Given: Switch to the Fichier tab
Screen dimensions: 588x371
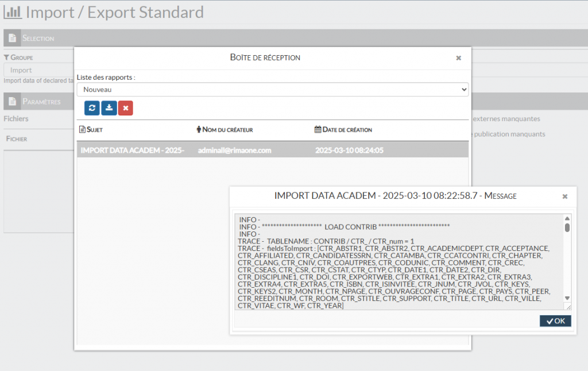Looking at the screenshot, I should pyautogui.click(x=17, y=139).
